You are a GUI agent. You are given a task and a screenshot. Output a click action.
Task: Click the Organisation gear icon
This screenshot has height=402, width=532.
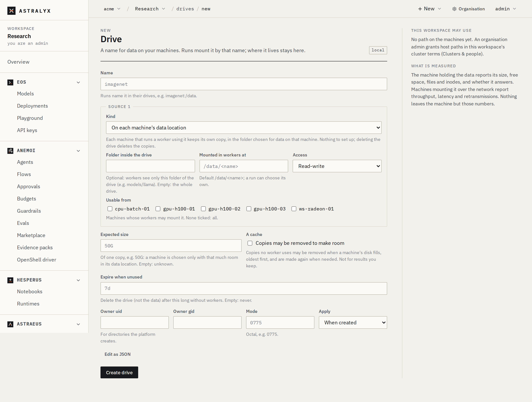[454, 9]
